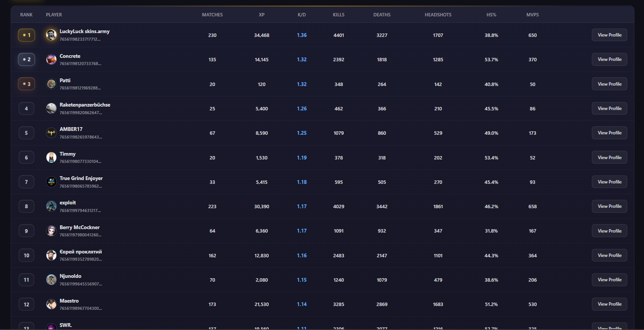Click XP value 34,468
Screen dimensions: 644x330
(261, 35)
